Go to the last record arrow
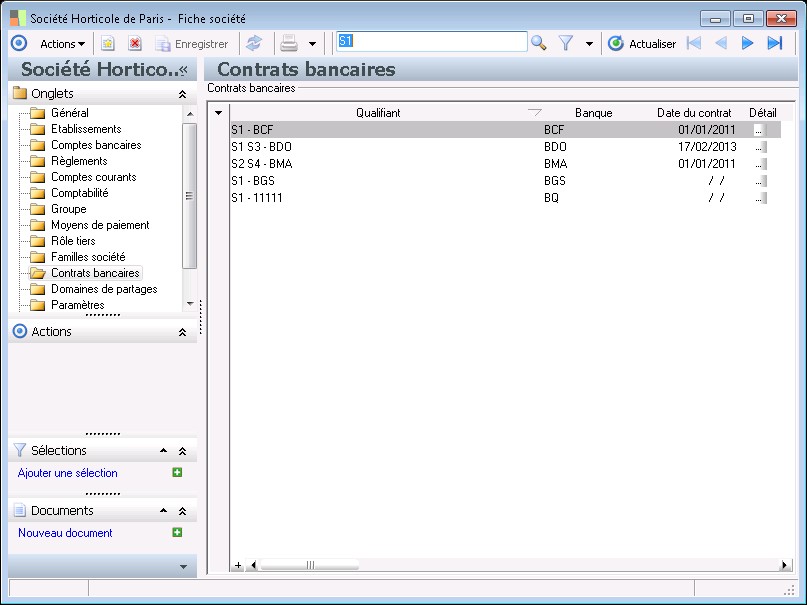807x605 pixels. 774,43
